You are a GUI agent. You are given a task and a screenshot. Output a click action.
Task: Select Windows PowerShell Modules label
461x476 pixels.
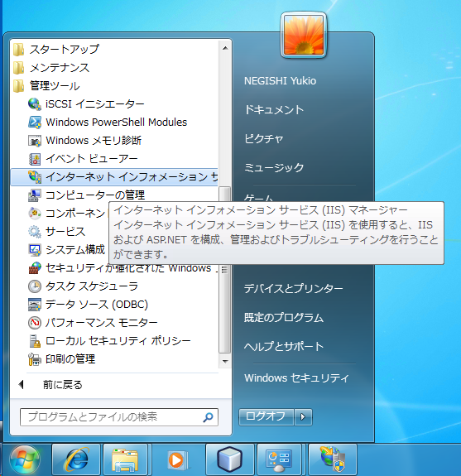coord(117,122)
